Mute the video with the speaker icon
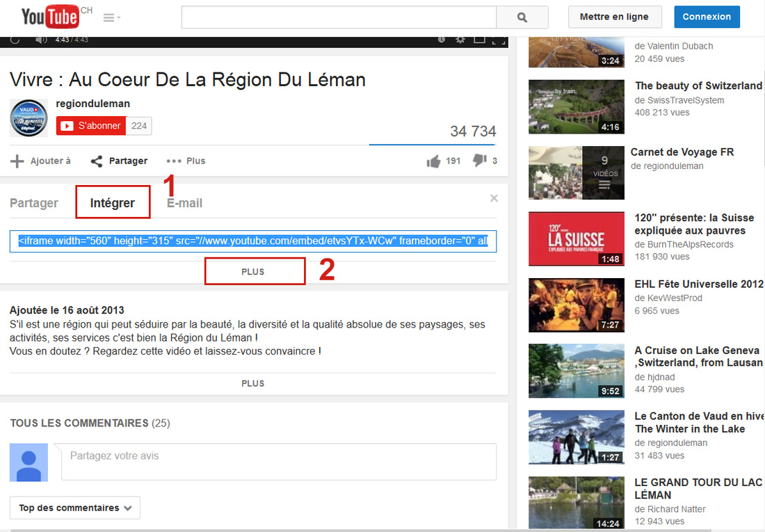The image size is (765, 532). (x=41, y=40)
